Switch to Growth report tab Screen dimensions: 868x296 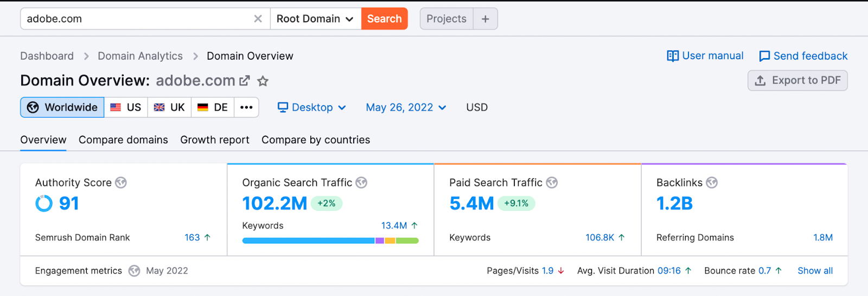tap(215, 140)
